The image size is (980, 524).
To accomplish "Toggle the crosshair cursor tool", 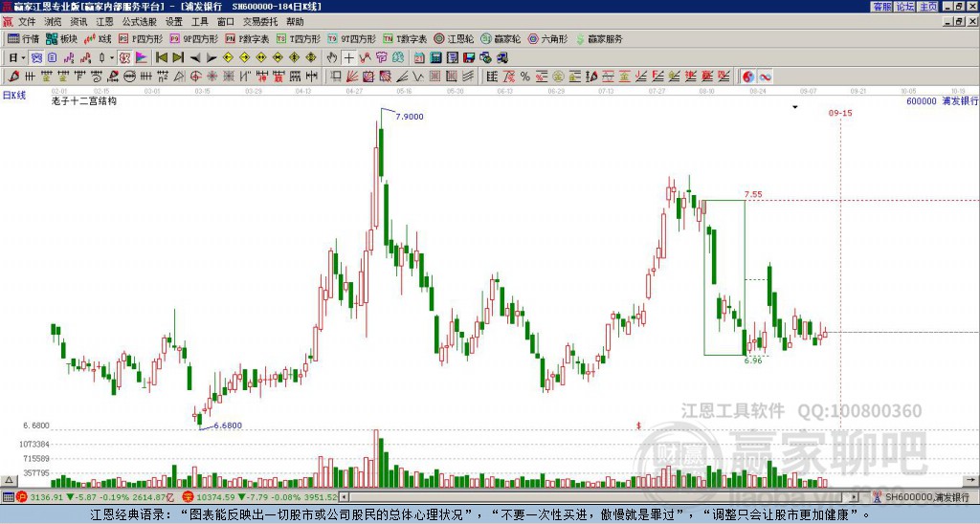I will tap(348, 58).
